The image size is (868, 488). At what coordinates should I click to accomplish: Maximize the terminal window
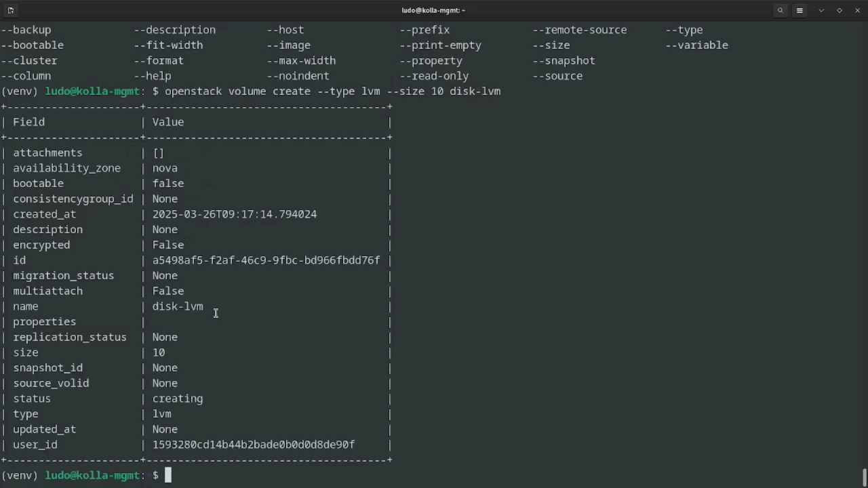tap(840, 10)
